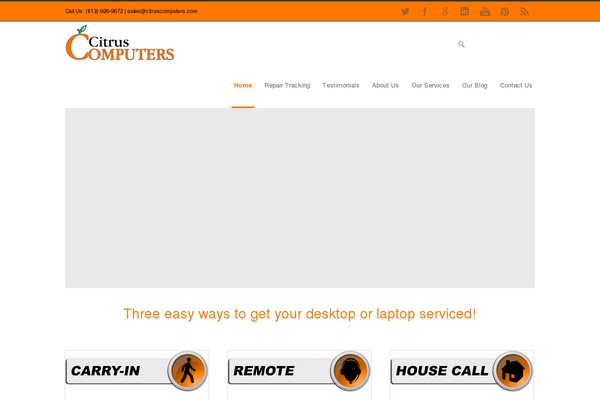Open the LinkedIn social icon
This screenshot has height=400, width=600.
[x=465, y=11]
